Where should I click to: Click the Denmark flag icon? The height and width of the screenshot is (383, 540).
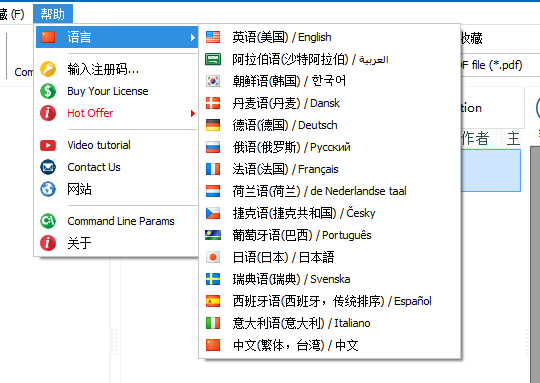point(213,103)
